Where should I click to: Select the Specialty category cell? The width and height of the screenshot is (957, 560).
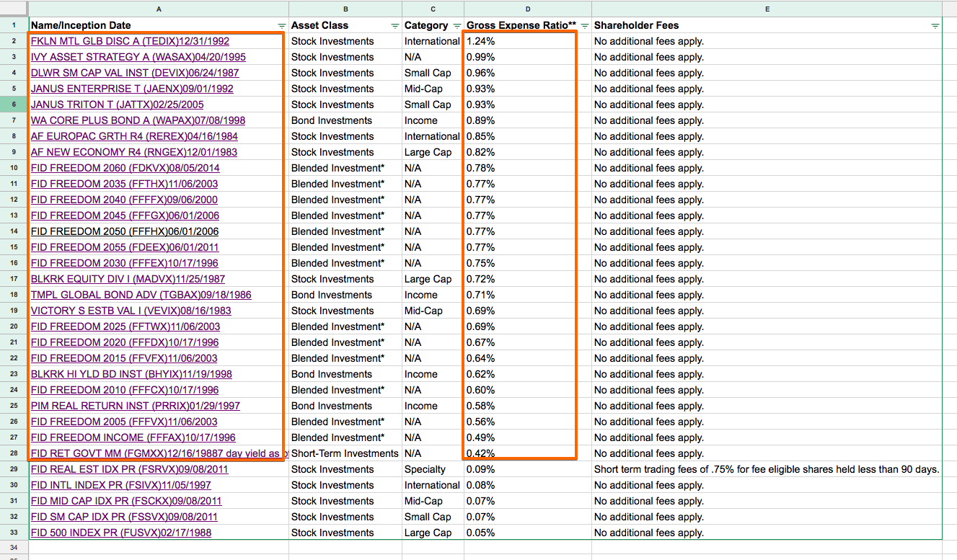click(x=433, y=469)
